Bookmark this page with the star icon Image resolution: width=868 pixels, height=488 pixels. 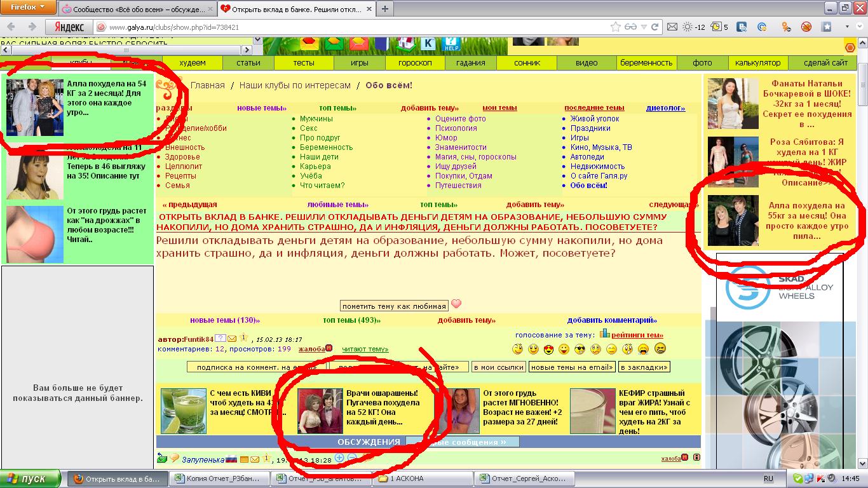615,27
